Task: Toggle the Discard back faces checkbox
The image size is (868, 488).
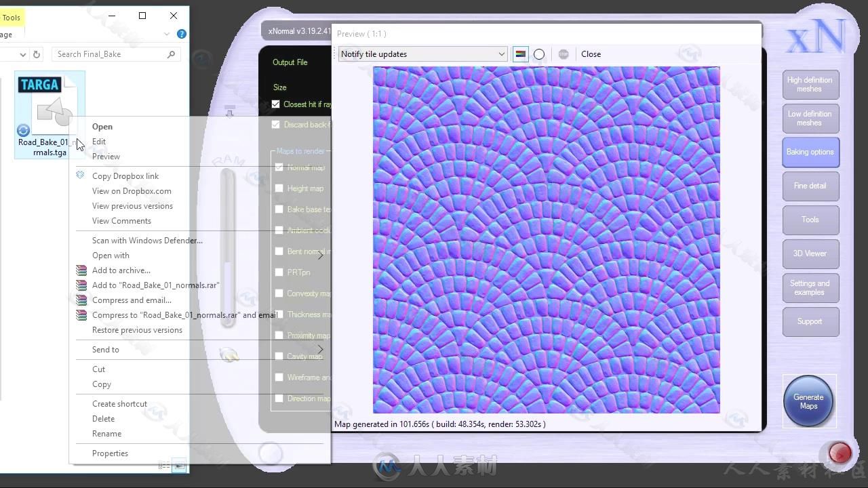Action: pyautogui.click(x=275, y=125)
